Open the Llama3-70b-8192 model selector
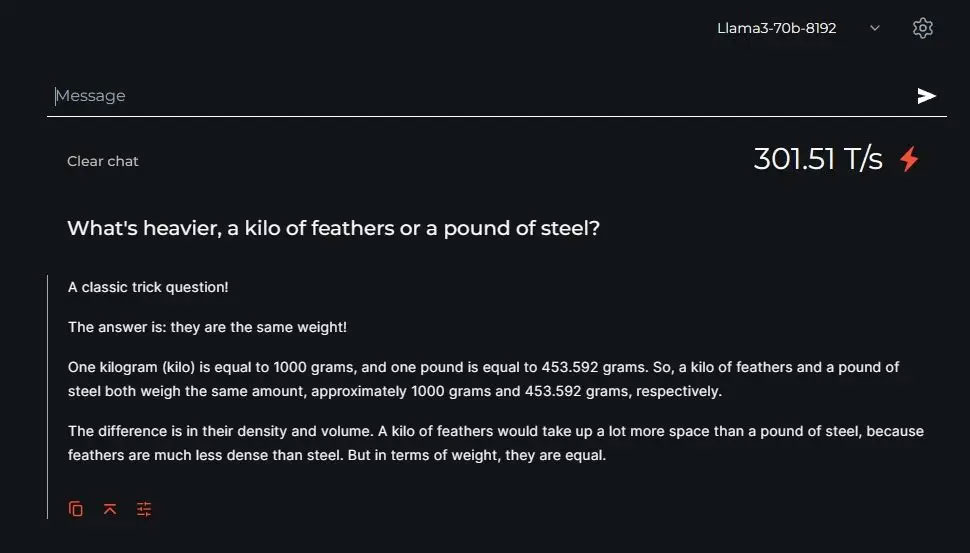 [798, 28]
